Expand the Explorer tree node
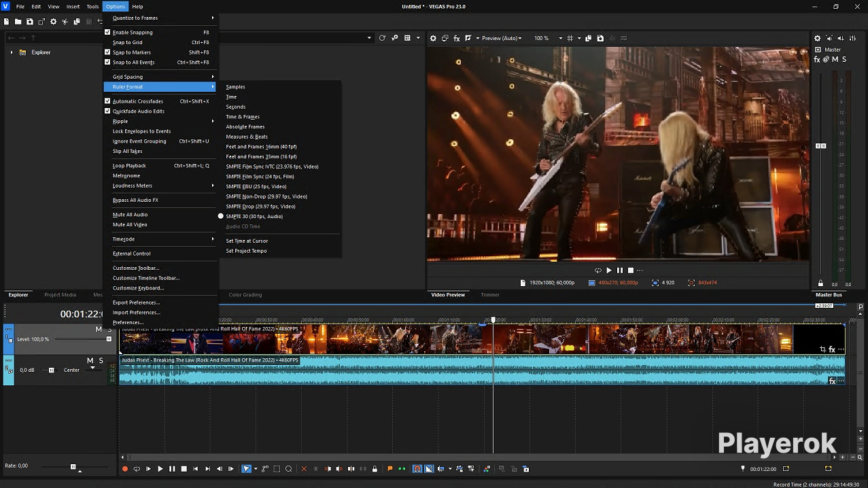 pos(12,52)
